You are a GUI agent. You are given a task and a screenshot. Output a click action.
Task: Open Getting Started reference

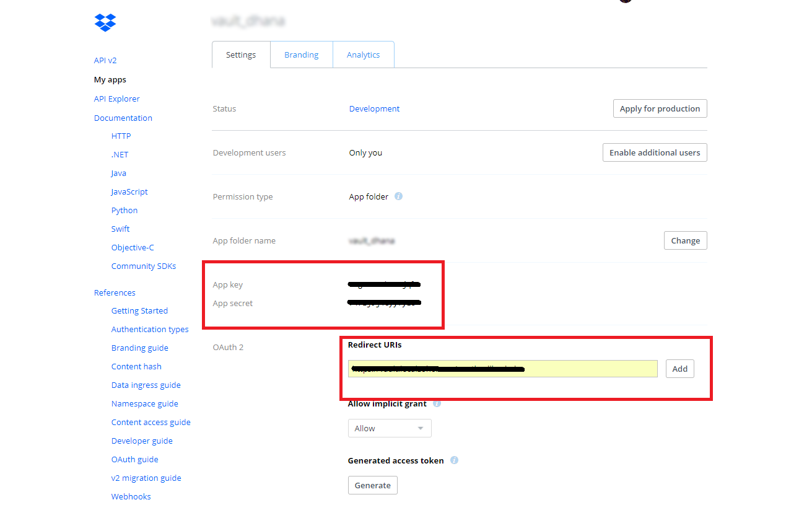(139, 310)
